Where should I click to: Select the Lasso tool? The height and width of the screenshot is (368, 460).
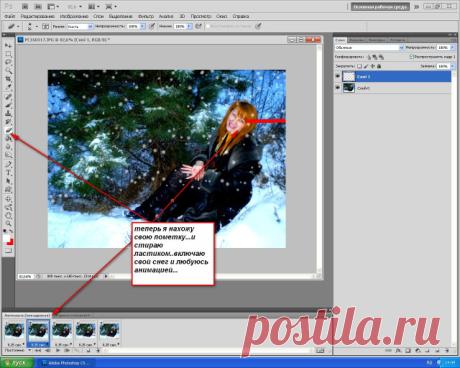point(8,62)
